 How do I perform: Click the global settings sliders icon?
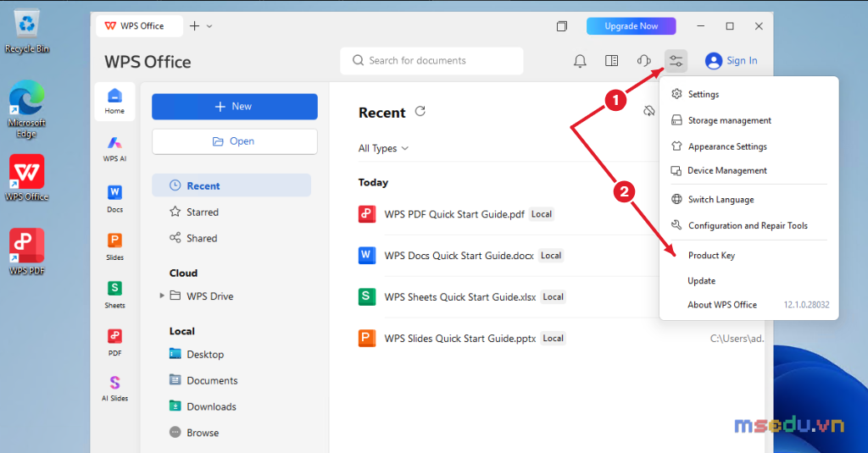pyautogui.click(x=676, y=61)
